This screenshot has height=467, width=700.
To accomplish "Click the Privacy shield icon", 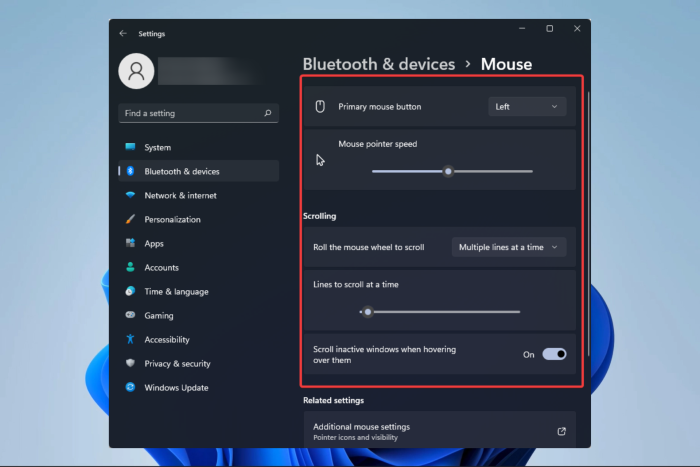I will click(130, 363).
